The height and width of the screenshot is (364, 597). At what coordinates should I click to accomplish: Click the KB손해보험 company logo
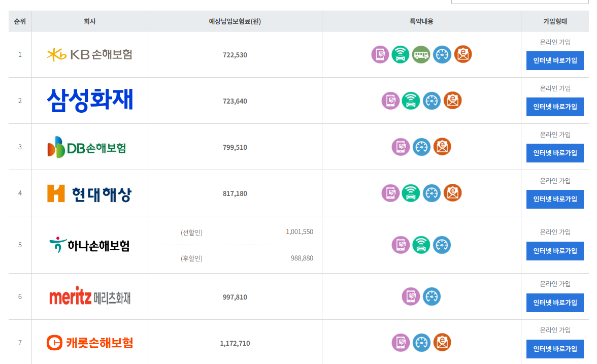(89, 54)
